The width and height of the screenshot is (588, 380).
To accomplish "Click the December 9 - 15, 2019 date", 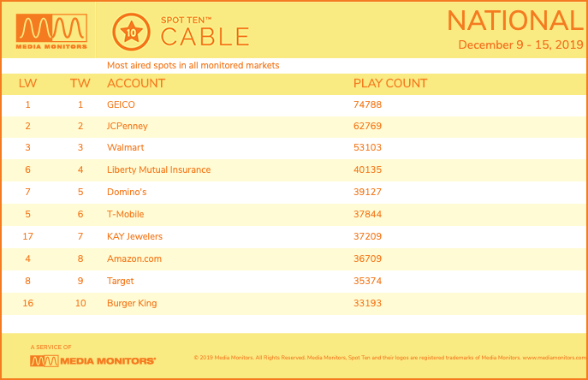I will pyautogui.click(x=521, y=45).
